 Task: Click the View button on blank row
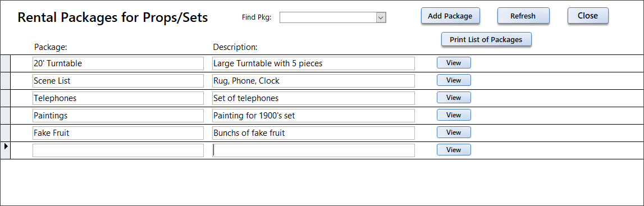(x=454, y=150)
